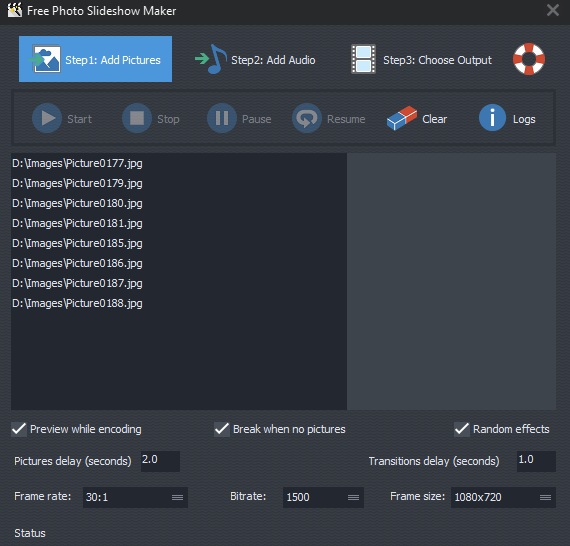Toggle Preview while encoding checkbox
Image resolution: width=570 pixels, height=546 pixels.
(19, 429)
